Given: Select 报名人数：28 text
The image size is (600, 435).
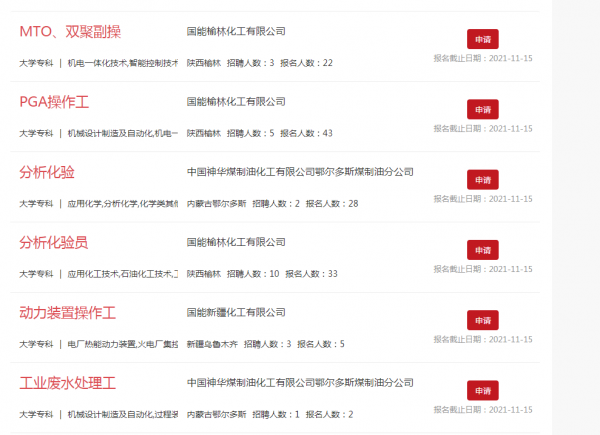Looking at the screenshot, I should tap(332, 204).
